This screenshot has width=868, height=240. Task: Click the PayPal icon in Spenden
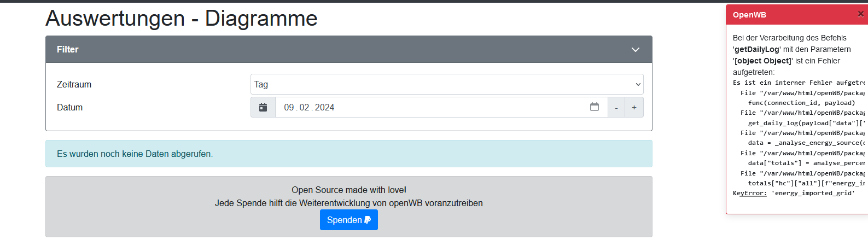coord(368,220)
